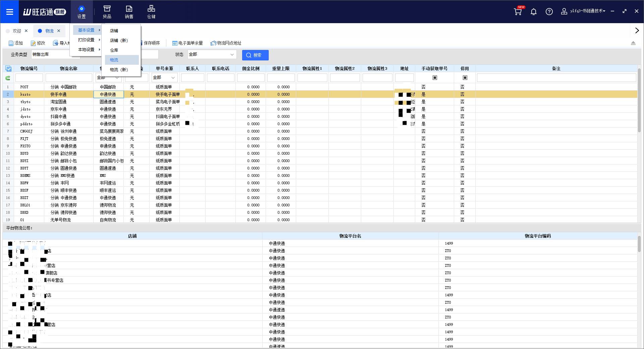Select the row with code CNGGSJ
Image resolution: width=644 pixels, height=349 pixels.
[320, 131]
